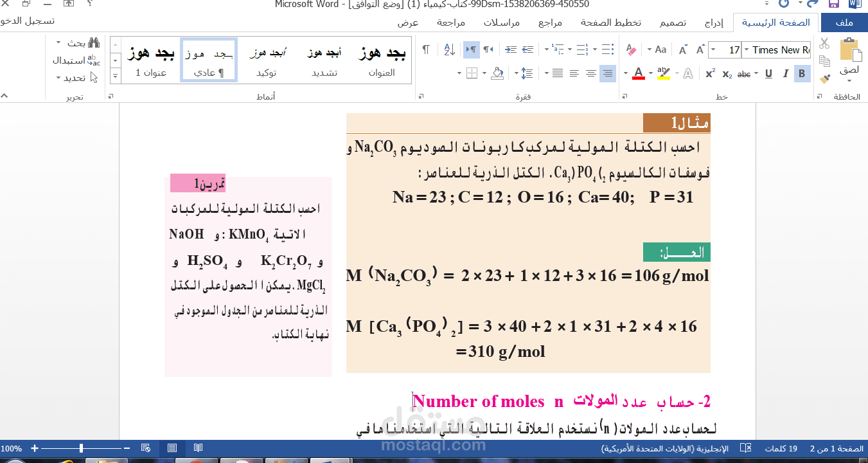Select the Sort icon

pyautogui.click(x=450, y=50)
